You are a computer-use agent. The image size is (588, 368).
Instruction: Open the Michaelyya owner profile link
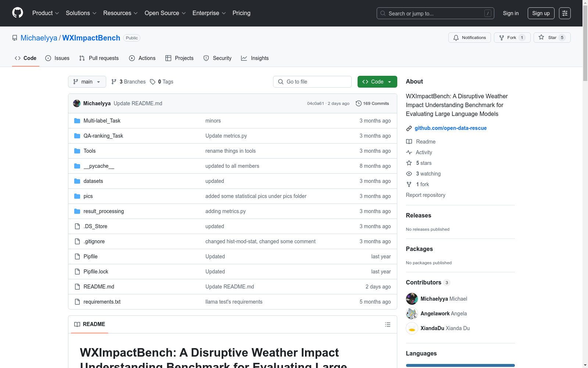click(x=39, y=38)
